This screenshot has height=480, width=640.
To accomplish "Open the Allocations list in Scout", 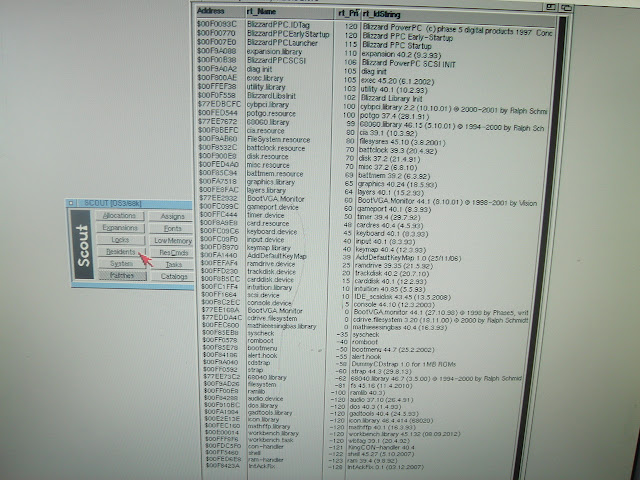I will point(120,216).
